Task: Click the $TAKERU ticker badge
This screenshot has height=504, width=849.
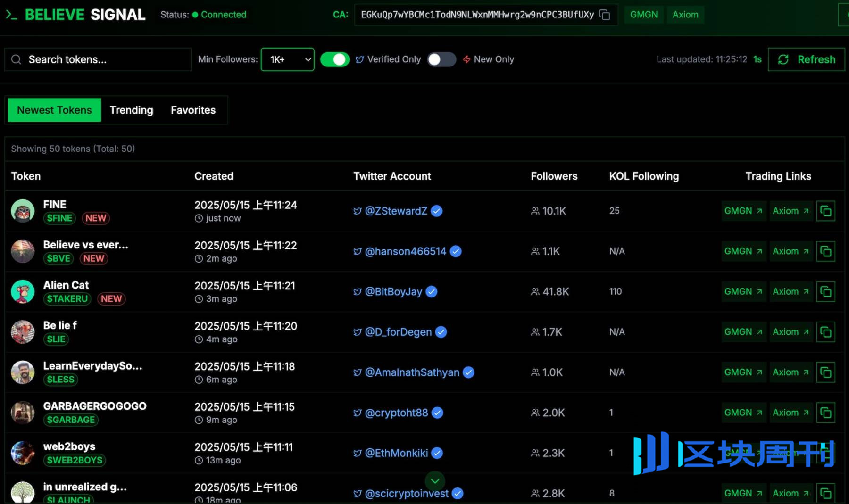Action: click(67, 299)
